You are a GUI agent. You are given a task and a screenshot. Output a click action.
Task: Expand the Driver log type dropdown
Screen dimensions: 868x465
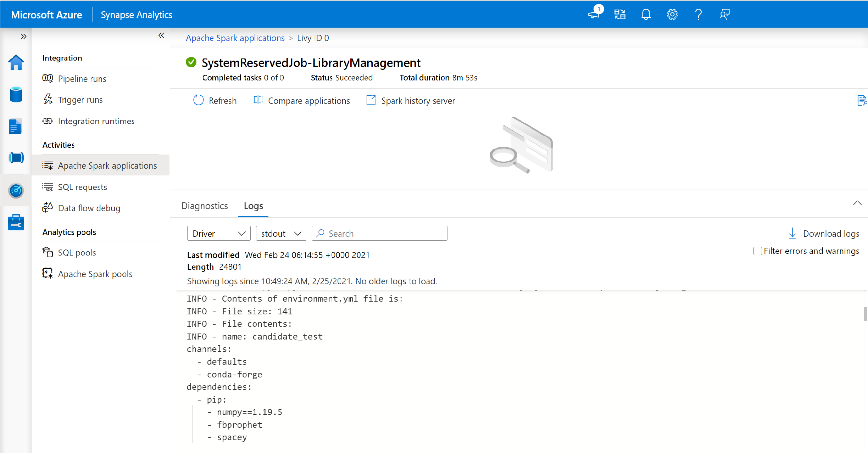point(218,233)
